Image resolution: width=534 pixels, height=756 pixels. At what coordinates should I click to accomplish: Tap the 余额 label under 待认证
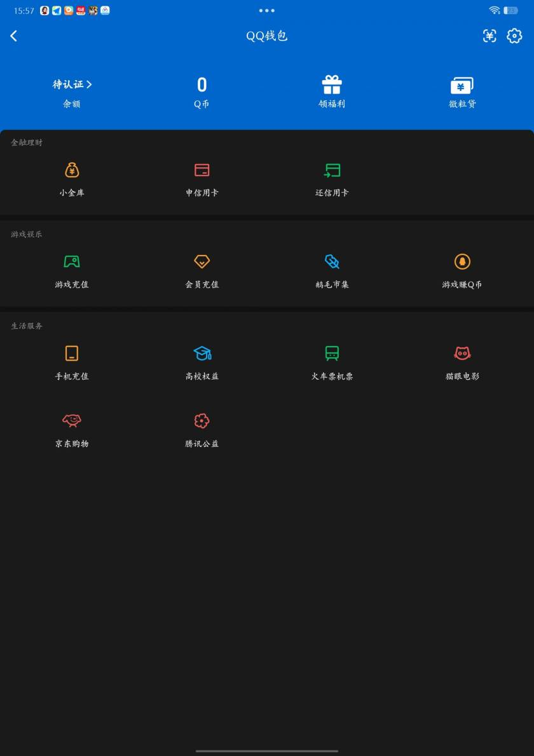72,104
